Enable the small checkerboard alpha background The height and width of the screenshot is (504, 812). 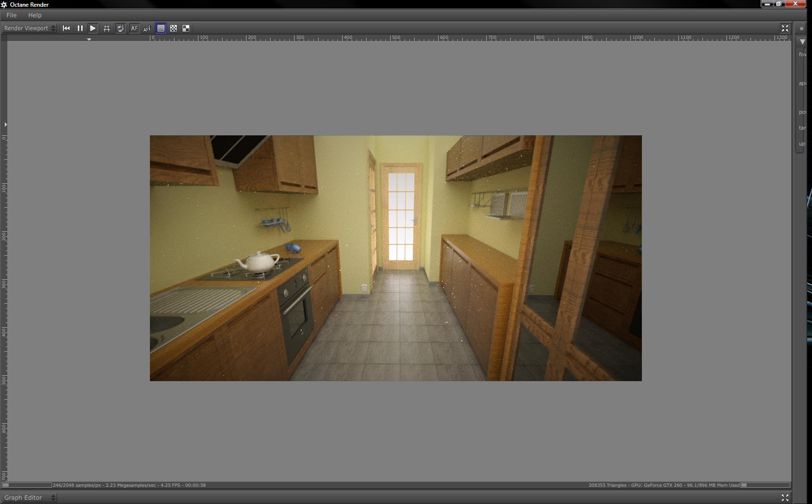[x=173, y=28]
